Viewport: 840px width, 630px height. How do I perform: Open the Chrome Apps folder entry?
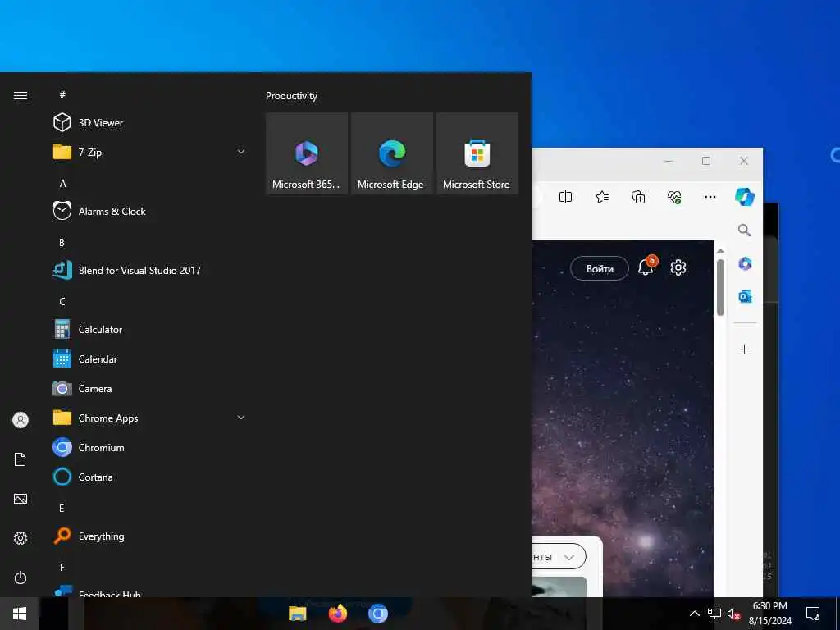tap(150, 418)
